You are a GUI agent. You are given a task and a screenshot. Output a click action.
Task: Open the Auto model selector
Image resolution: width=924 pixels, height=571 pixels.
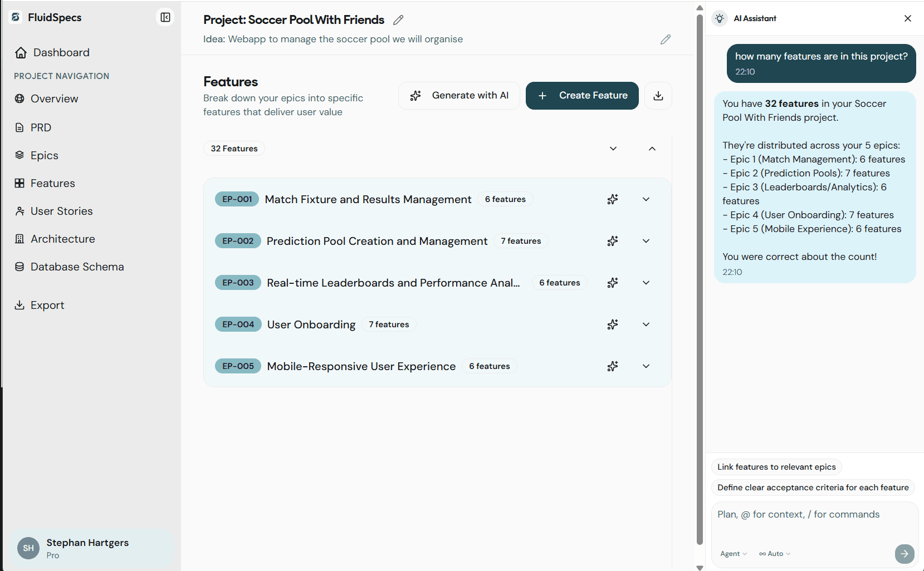[x=774, y=553]
